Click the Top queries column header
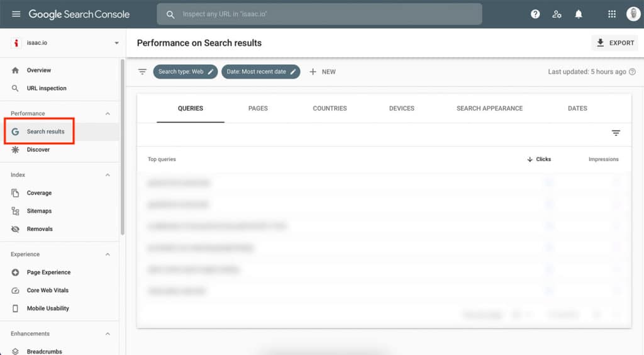This screenshot has width=644, height=355. tap(162, 159)
